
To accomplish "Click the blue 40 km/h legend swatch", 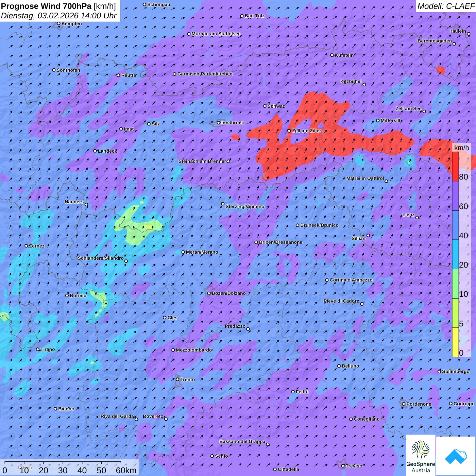I will coord(455,225).
